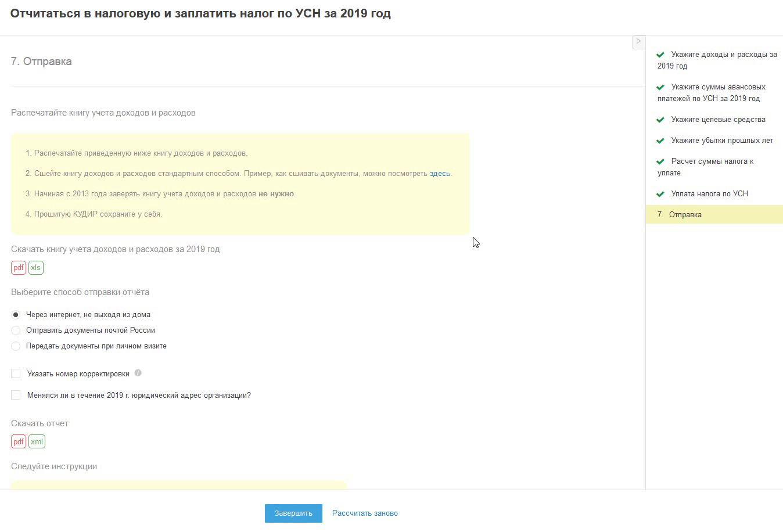Click the 'Завершить' button

293,513
